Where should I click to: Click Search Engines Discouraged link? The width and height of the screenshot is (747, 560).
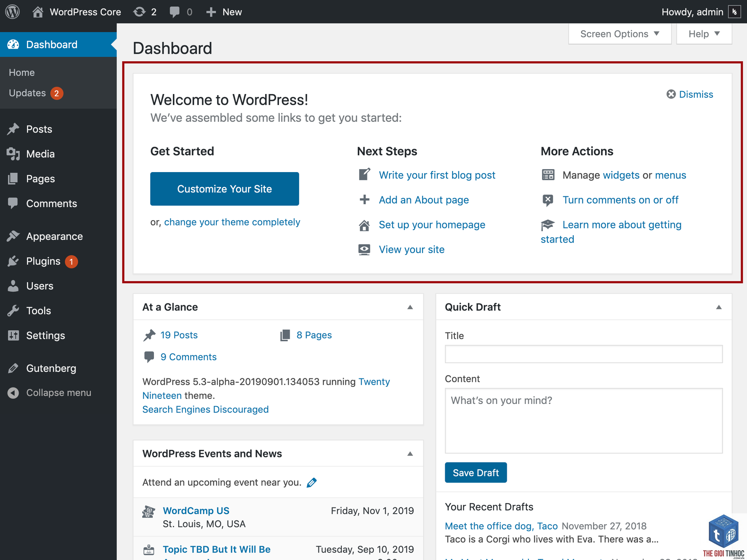point(205,410)
